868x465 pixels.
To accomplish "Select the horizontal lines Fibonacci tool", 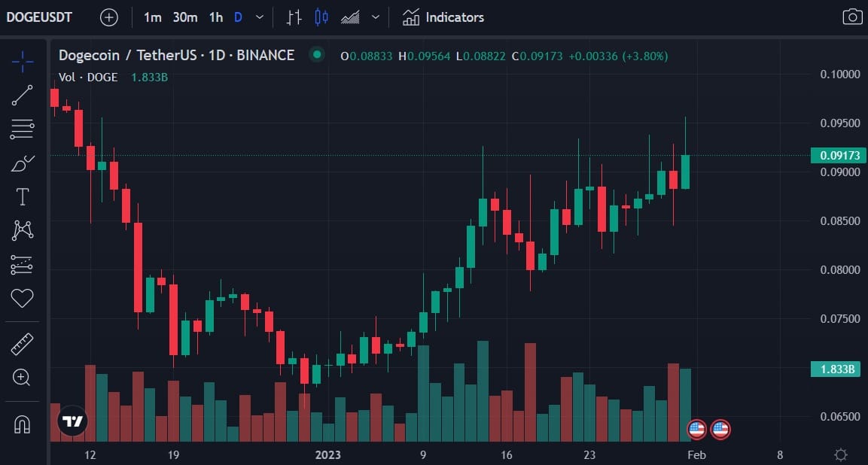I will (x=22, y=129).
